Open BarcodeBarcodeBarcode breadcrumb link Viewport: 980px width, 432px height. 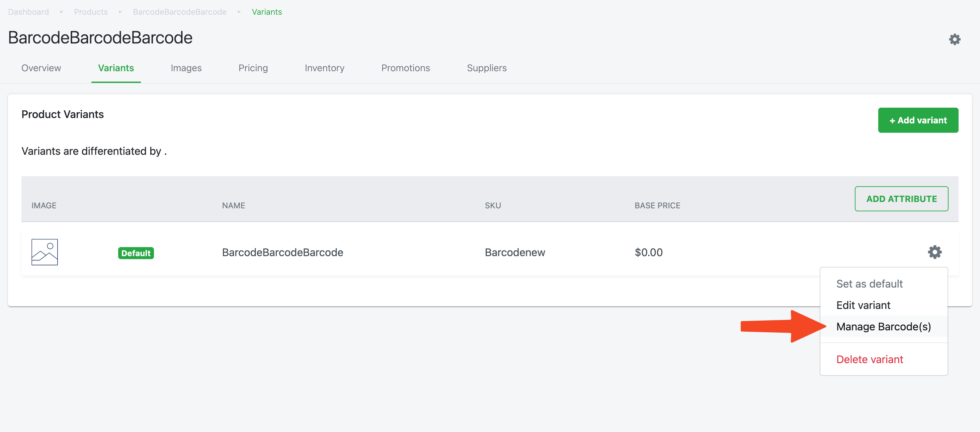pos(179,12)
